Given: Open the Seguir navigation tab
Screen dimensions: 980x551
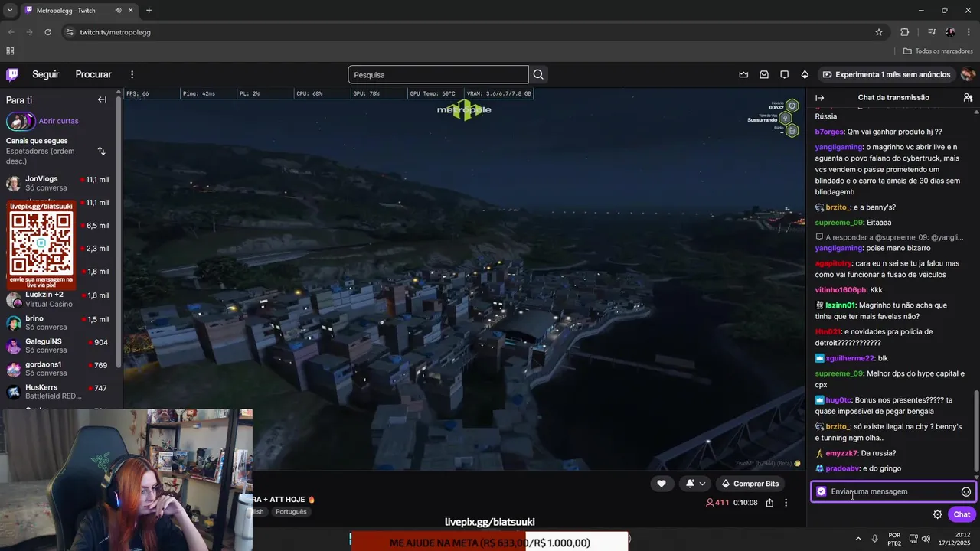Looking at the screenshot, I should point(46,74).
